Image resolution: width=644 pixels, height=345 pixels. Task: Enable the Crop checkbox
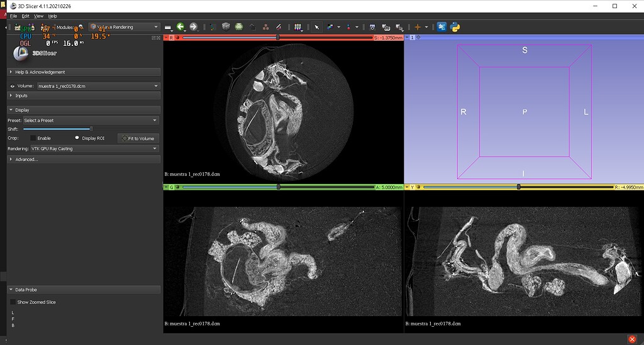tap(32, 138)
